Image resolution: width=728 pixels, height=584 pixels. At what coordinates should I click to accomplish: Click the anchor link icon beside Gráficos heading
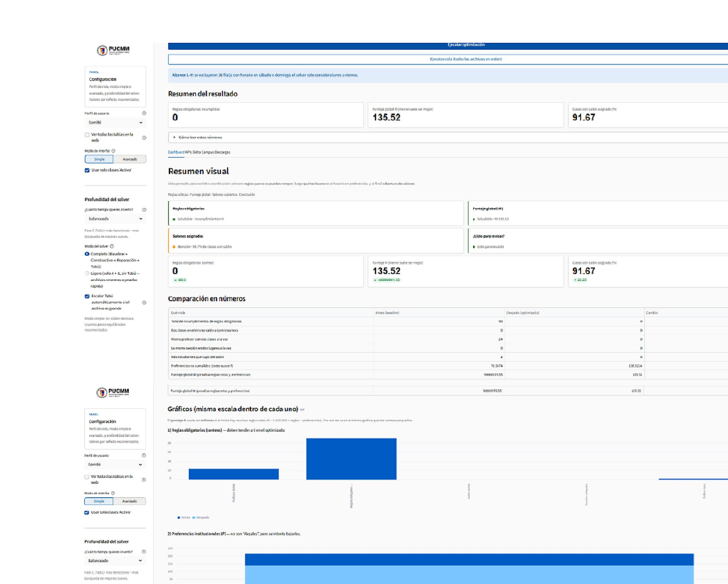pyautogui.click(x=303, y=410)
